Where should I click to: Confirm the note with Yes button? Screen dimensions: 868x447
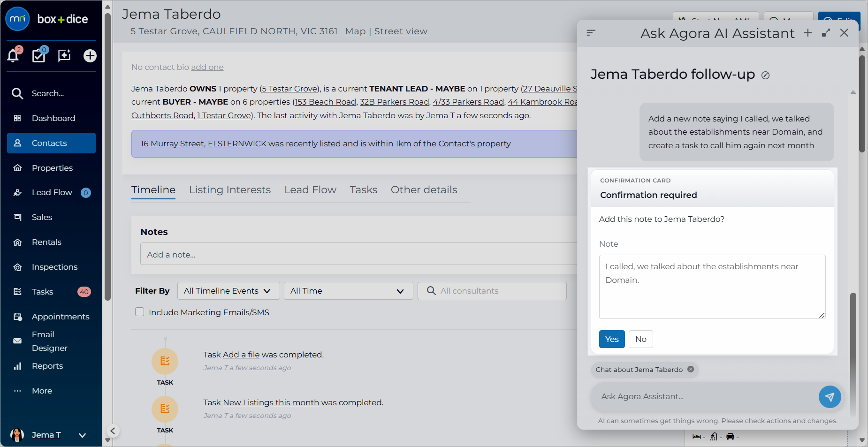(612, 339)
